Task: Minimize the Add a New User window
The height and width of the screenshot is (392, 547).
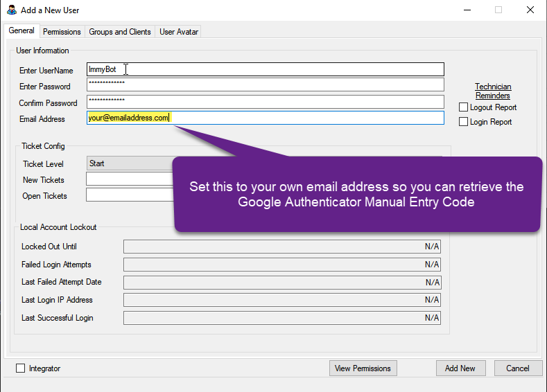Action: [x=467, y=10]
